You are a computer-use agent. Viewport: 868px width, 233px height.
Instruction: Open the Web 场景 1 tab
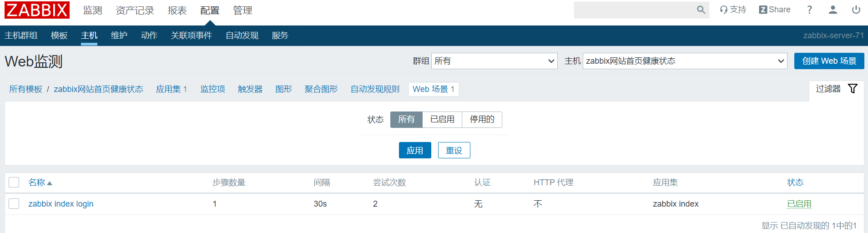click(434, 89)
